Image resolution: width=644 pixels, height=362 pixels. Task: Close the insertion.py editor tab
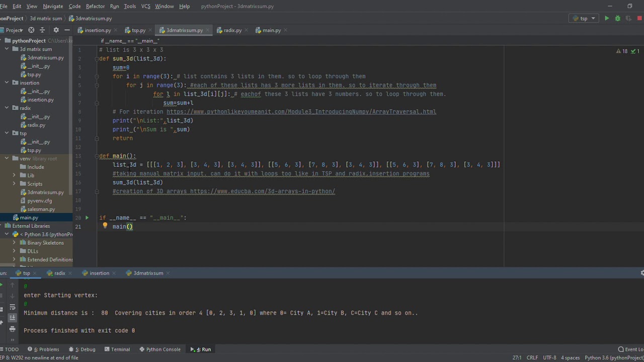[x=115, y=30]
